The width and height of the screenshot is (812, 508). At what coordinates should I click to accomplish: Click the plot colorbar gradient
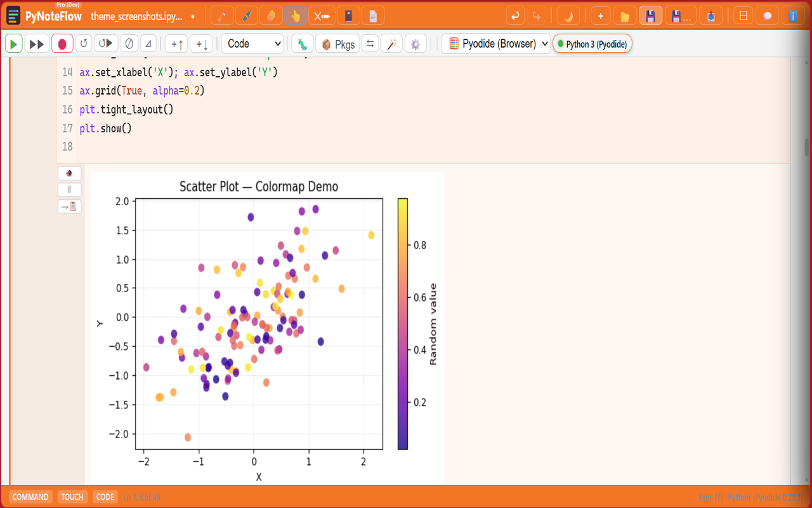pos(403,324)
